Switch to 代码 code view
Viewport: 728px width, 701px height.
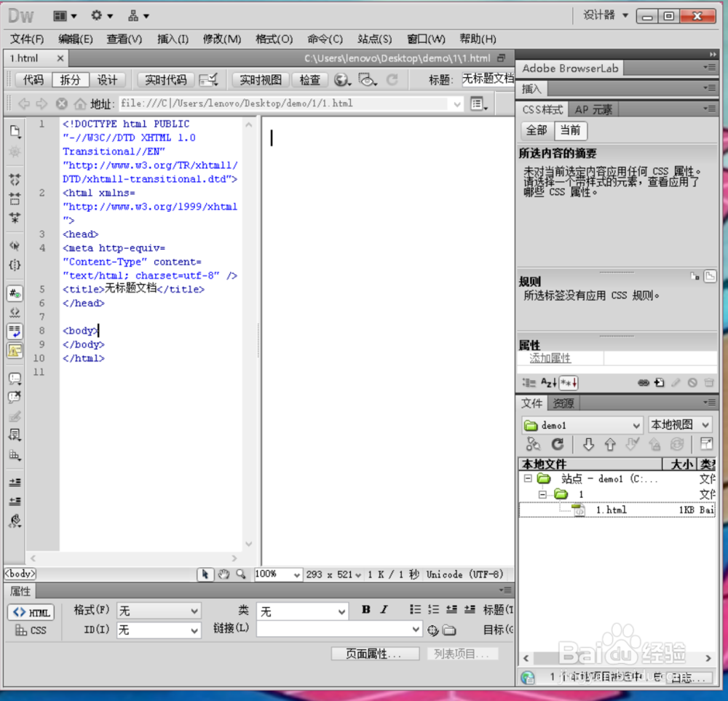(x=33, y=80)
